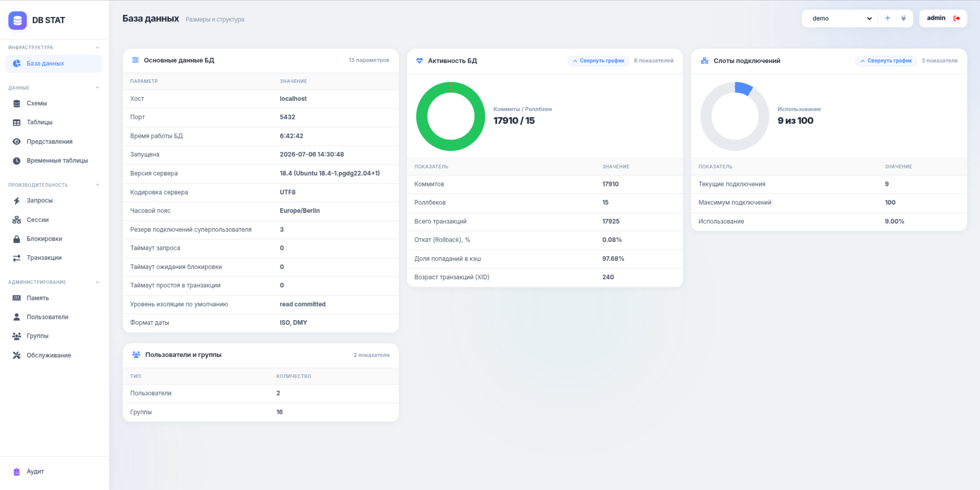Collapse the Данные sidebar section
Image resolution: width=980 pixels, height=490 pixels.
click(x=97, y=88)
